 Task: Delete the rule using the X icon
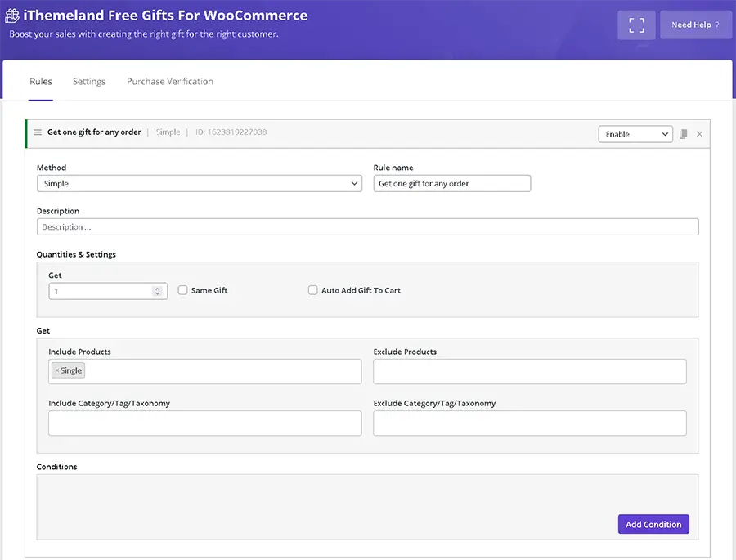pos(699,134)
